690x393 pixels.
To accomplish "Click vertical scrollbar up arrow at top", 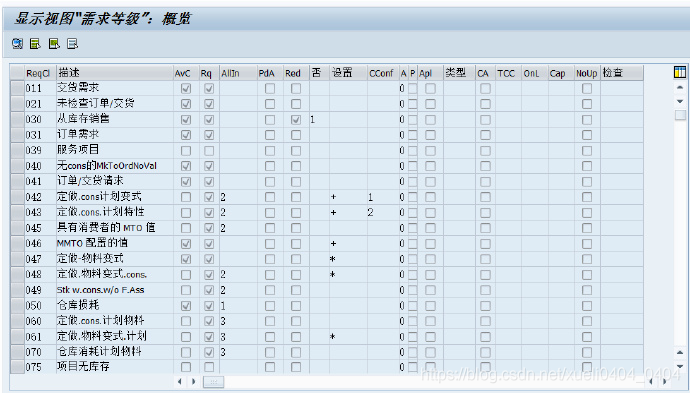I will pos(679,87).
